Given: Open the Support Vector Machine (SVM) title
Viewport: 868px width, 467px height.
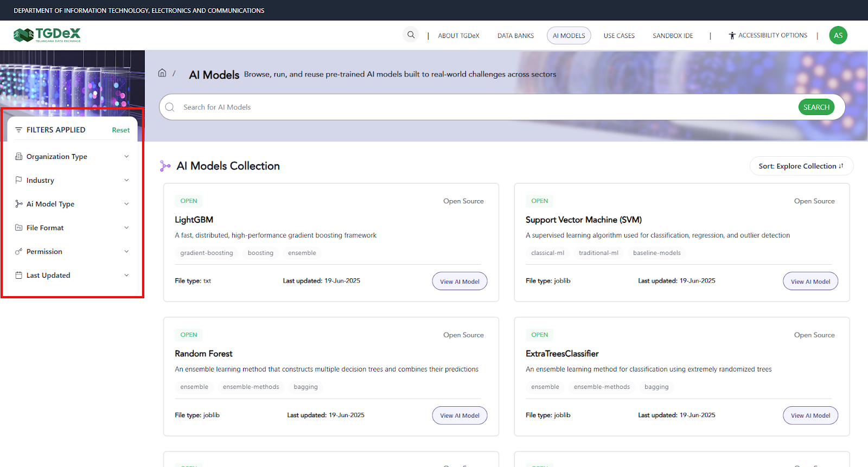Looking at the screenshot, I should coord(584,220).
